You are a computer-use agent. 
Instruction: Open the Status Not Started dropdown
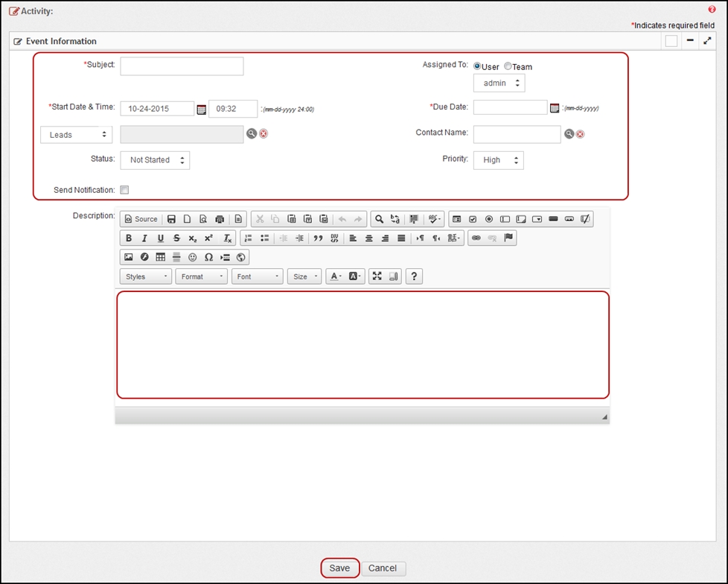pos(155,160)
